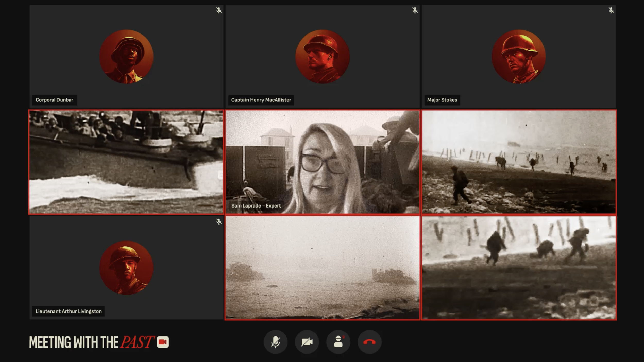The image size is (644, 362).
Task: Select Major Stokes' avatar
Action: point(519,57)
